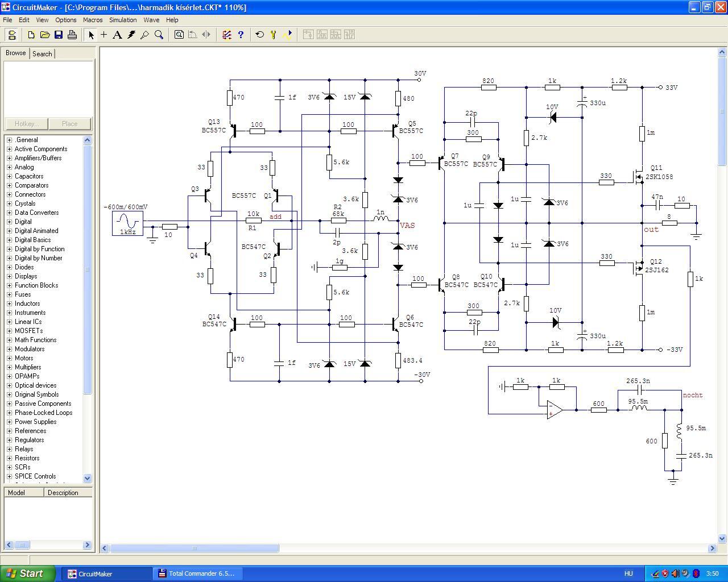Expand the OPAMPs category
Image resolution: width=728 pixels, height=582 pixels.
click(x=9, y=376)
